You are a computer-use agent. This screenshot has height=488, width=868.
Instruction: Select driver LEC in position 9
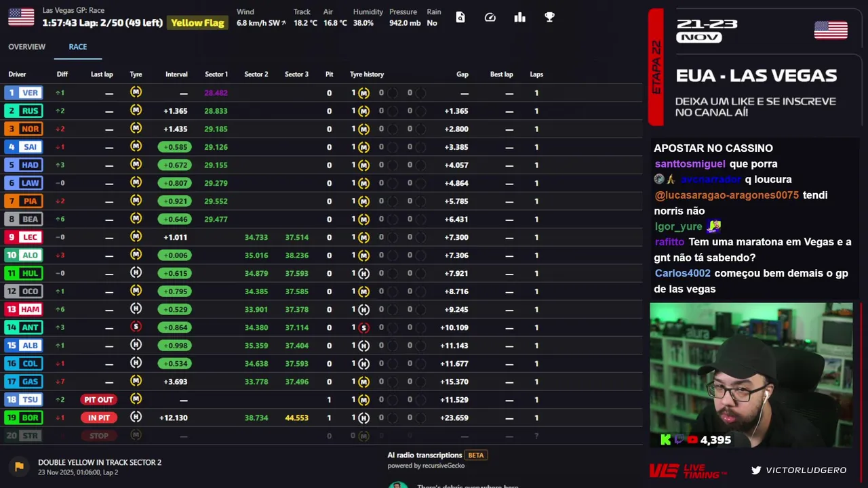click(x=23, y=237)
